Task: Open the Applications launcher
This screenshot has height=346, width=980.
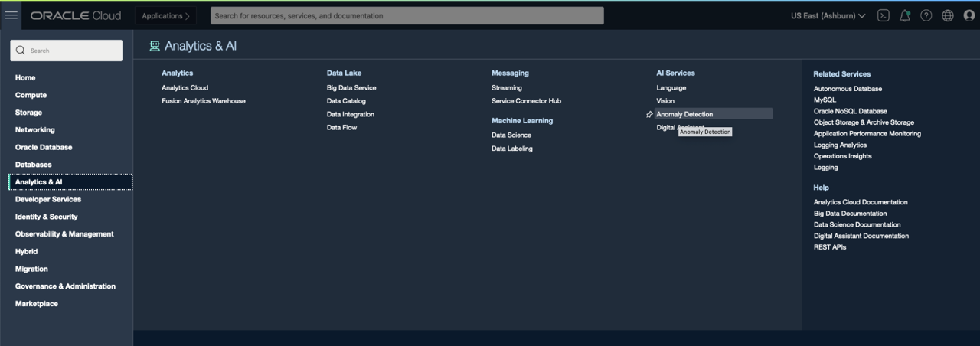Action: (x=165, y=15)
